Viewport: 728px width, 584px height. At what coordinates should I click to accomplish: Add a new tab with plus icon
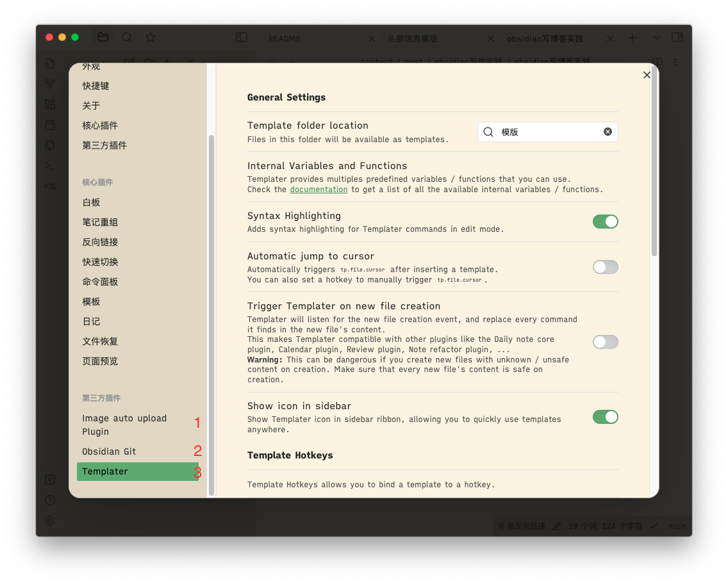click(633, 38)
